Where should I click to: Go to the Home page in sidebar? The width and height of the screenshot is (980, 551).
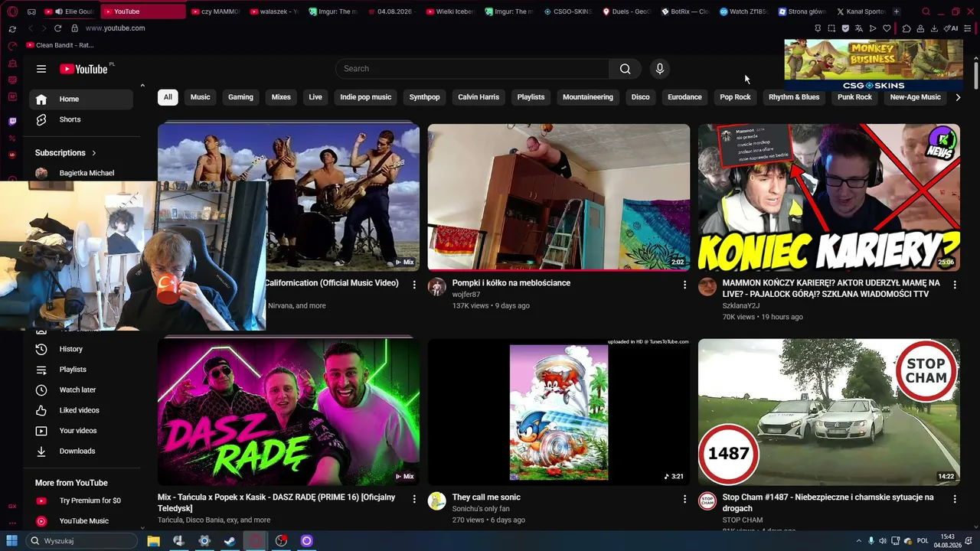pos(81,99)
